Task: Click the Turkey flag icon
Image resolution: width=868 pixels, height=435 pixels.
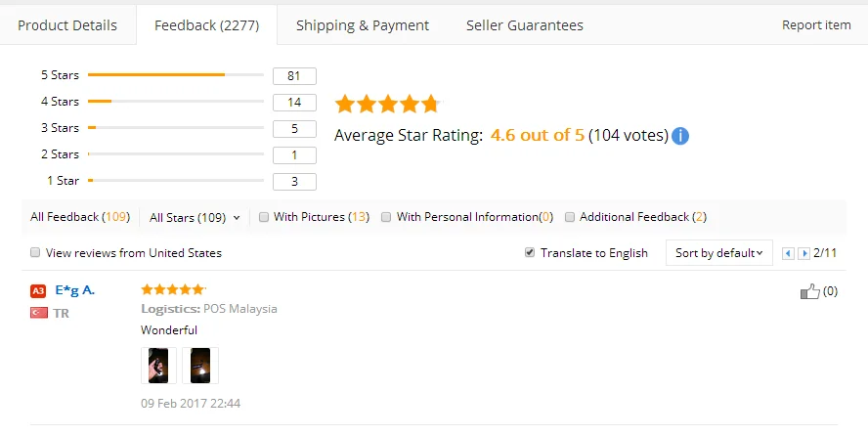Action: coord(39,313)
